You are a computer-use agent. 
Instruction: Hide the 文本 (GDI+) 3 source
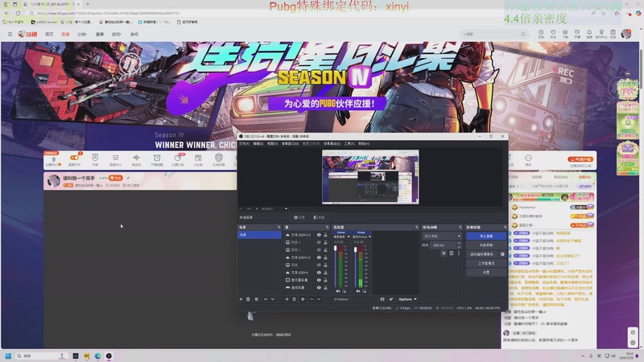tap(319, 235)
